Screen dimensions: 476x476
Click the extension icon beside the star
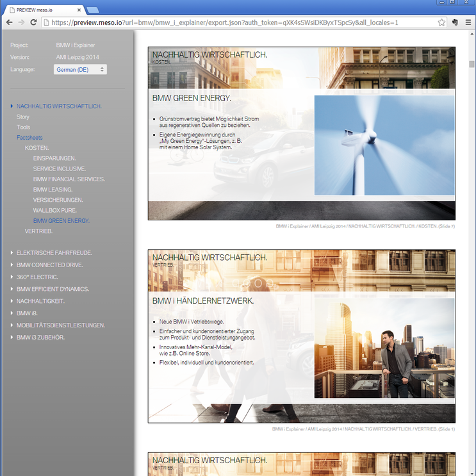pyautogui.click(x=454, y=22)
